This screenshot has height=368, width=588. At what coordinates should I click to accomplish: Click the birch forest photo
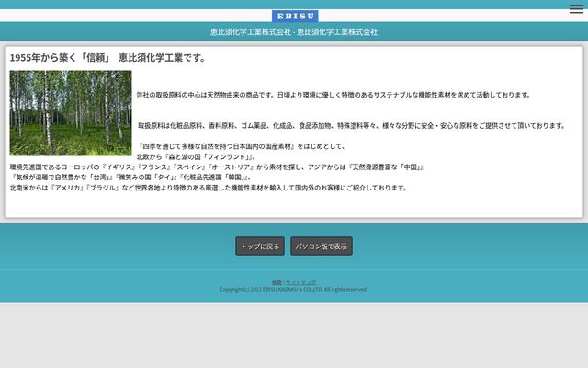point(71,113)
